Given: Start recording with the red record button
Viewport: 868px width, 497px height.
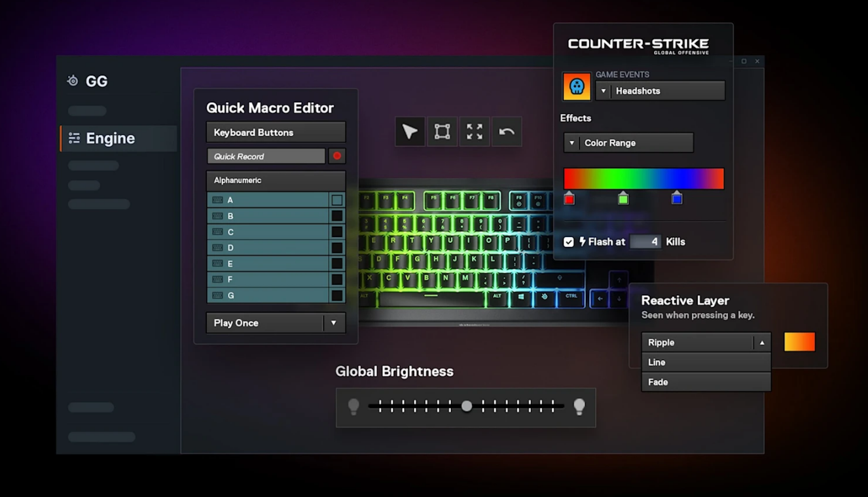Looking at the screenshot, I should 337,156.
